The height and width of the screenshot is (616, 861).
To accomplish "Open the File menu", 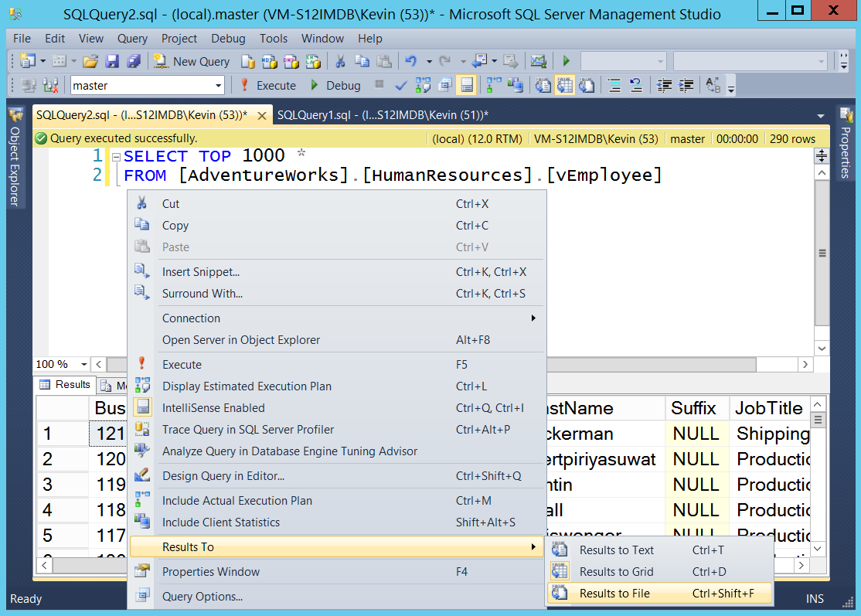I will 22,39.
